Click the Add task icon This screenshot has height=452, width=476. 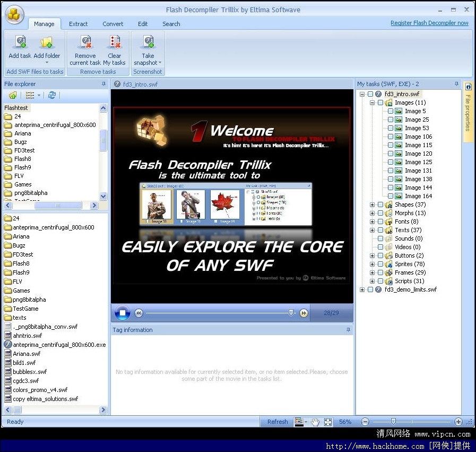coord(20,42)
